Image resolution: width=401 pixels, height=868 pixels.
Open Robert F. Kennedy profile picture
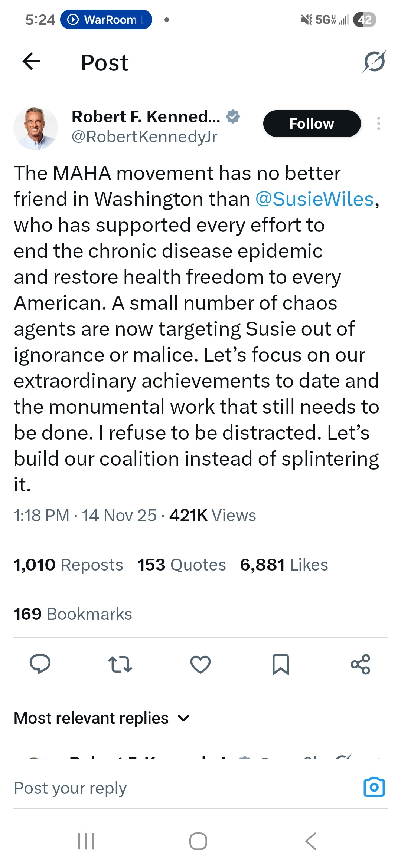[x=36, y=128]
